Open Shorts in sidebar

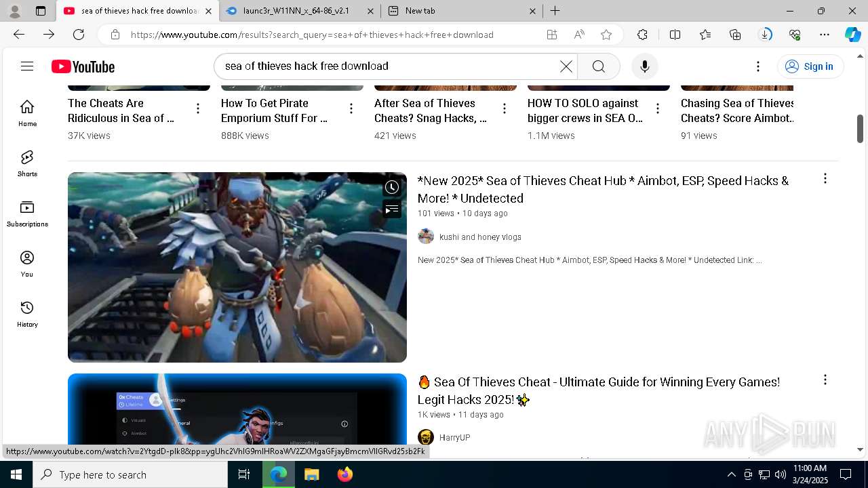(27, 163)
